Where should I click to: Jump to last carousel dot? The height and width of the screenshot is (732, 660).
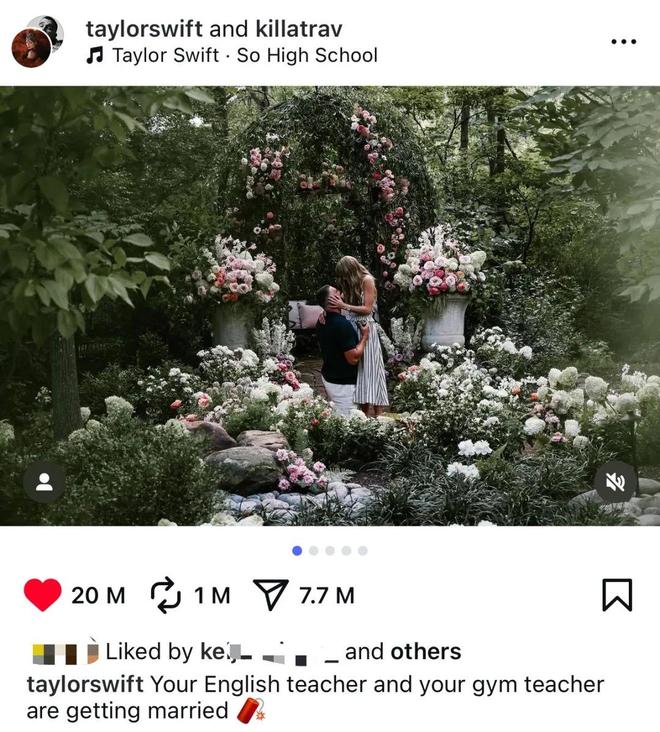tap(363, 551)
